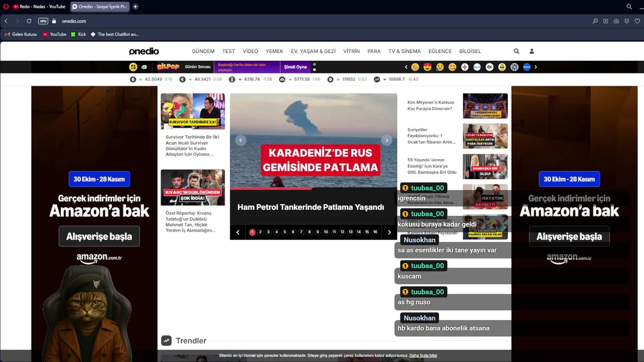This screenshot has width=644, height=362.
Task: Open the TV & SİNEMA menu
Action: click(405, 51)
